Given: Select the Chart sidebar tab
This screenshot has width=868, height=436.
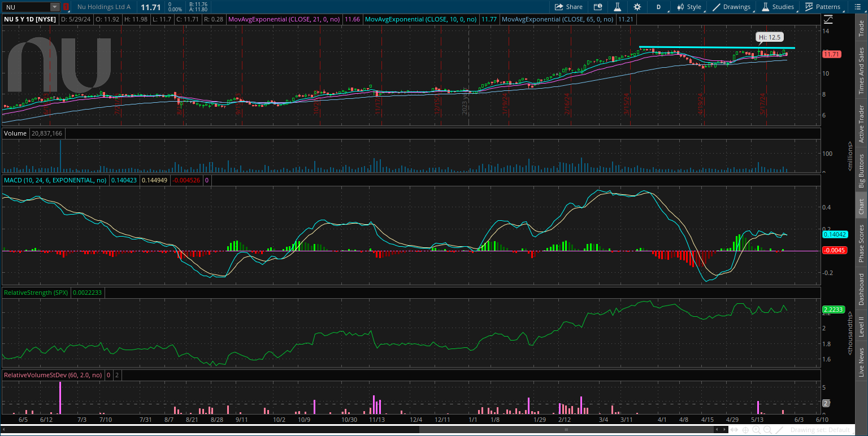Looking at the screenshot, I should pyautogui.click(x=861, y=206).
